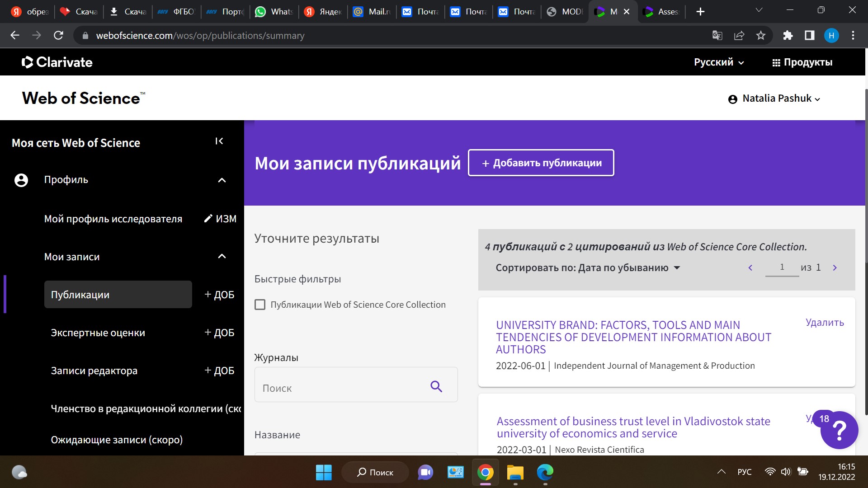Open the Russian language dropdown
This screenshot has width=868, height=488.
pos(718,62)
